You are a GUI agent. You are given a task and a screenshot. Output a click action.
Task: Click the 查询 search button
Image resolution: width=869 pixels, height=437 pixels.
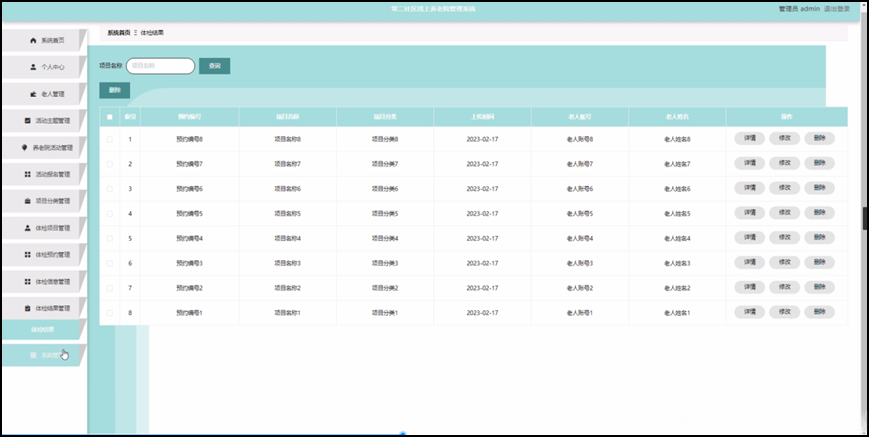tap(214, 66)
